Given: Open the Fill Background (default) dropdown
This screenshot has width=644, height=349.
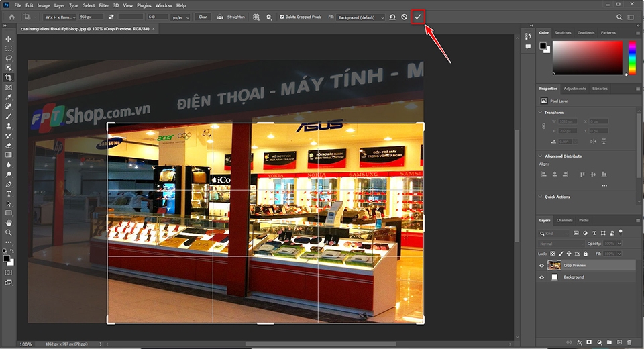Looking at the screenshot, I should [x=361, y=17].
